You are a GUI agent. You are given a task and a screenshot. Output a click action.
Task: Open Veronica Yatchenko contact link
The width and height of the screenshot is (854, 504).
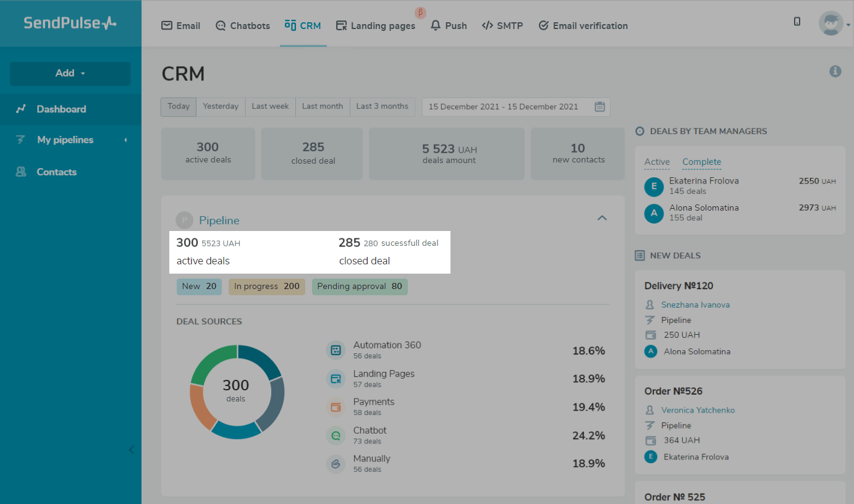point(698,410)
